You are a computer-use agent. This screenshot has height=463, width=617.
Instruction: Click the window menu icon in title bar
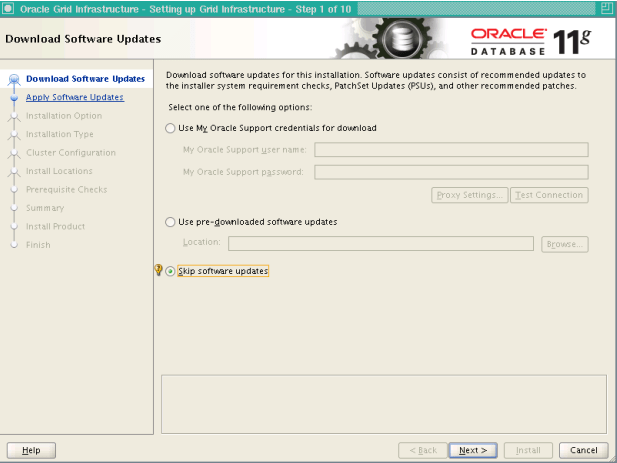click(x=8, y=8)
